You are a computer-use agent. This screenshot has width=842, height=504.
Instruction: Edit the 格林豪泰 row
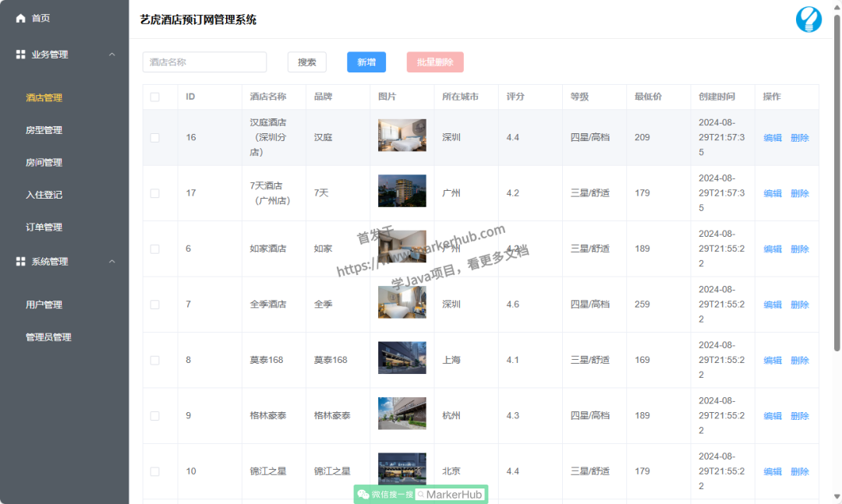tap(772, 416)
